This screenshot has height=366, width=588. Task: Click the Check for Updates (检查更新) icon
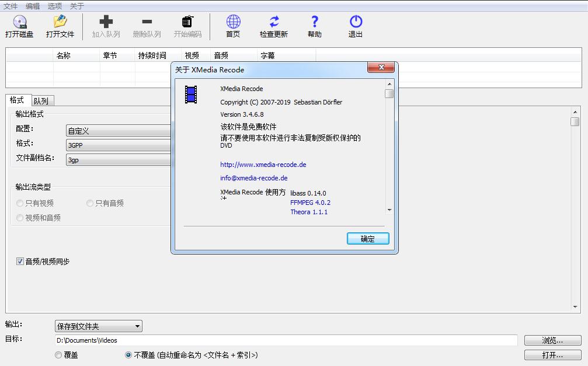point(274,22)
